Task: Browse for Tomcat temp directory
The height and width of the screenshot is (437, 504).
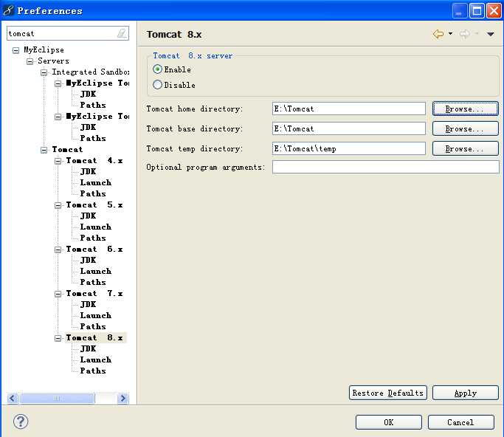Action: tap(466, 148)
